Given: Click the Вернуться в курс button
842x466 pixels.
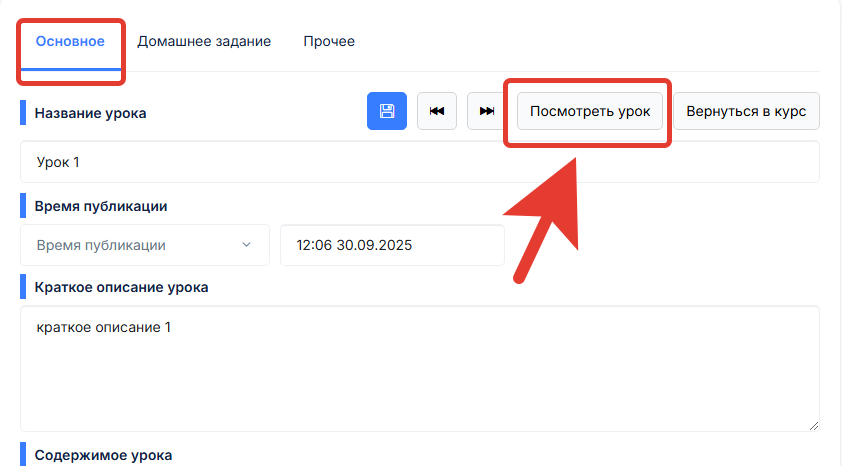Looking at the screenshot, I should tap(746, 111).
